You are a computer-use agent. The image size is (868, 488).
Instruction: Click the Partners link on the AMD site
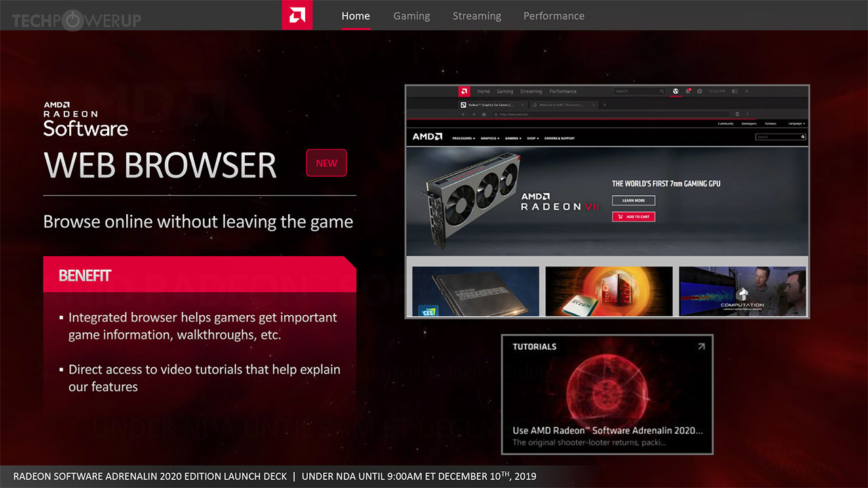coord(770,123)
